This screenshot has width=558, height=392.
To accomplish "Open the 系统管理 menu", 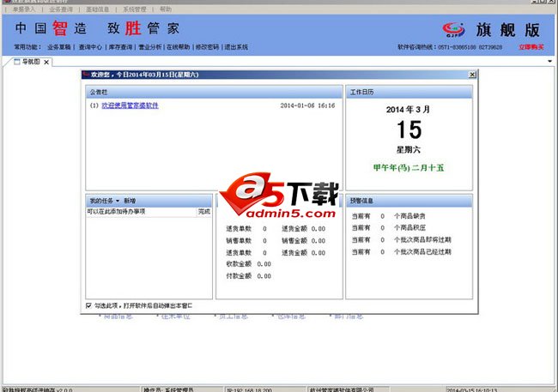I will (x=135, y=9).
